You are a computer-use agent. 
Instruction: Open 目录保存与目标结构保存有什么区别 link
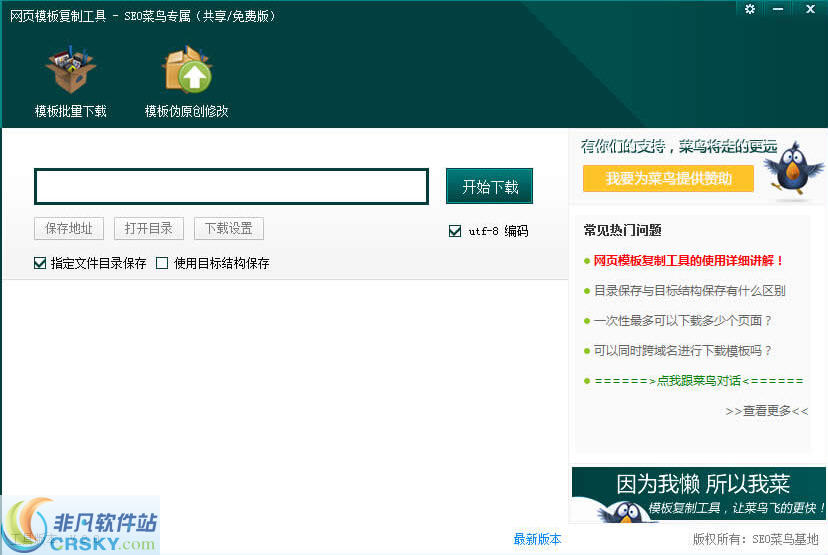click(x=690, y=290)
